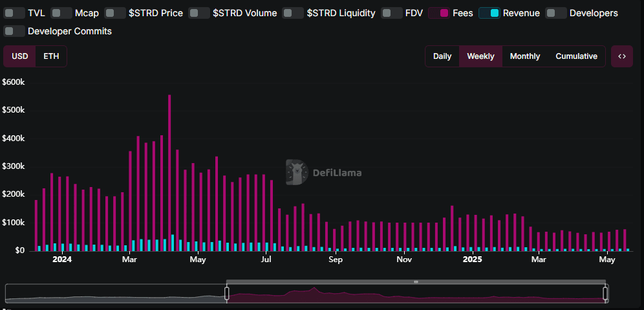Toggle Developer Commits series
The height and width of the screenshot is (310, 644).
coord(14,31)
